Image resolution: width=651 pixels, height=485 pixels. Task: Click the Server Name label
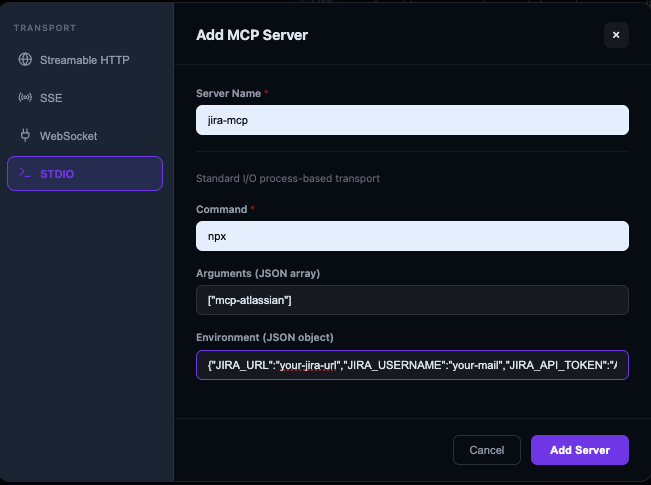click(x=228, y=93)
